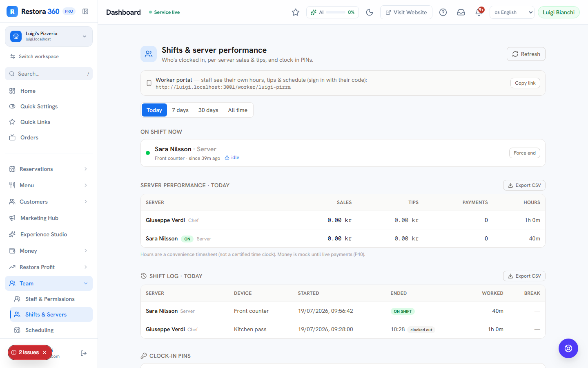Click the logout icon in sidebar footer
The height and width of the screenshot is (368, 588).
click(84, 353)
